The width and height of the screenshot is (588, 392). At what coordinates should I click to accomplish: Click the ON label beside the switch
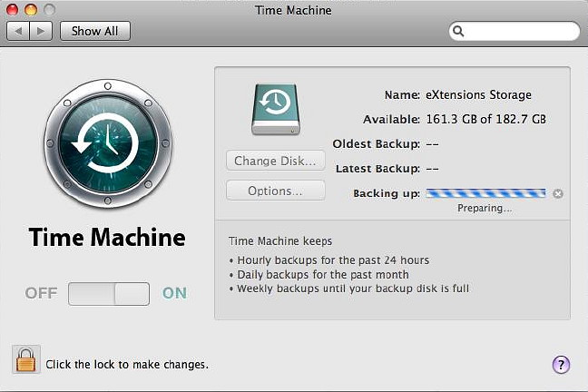click(x=174, y=293)
